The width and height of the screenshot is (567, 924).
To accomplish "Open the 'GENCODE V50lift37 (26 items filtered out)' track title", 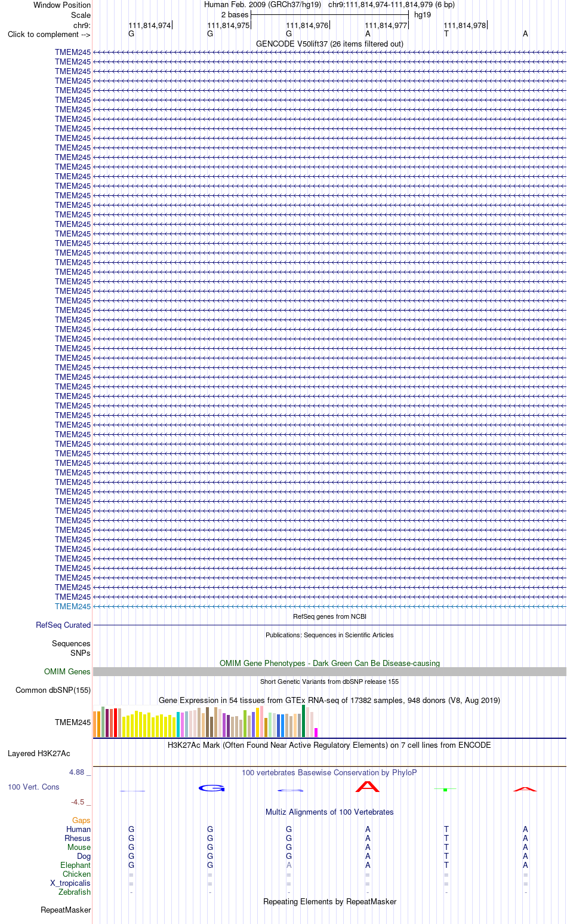I will pyautogui.click(x=329, y=44).
